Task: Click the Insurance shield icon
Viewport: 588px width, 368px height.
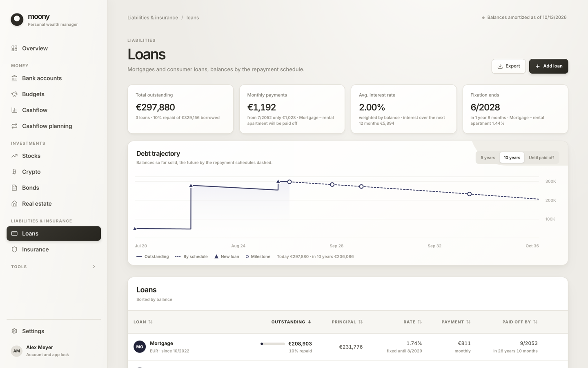Action: (14, 249)
